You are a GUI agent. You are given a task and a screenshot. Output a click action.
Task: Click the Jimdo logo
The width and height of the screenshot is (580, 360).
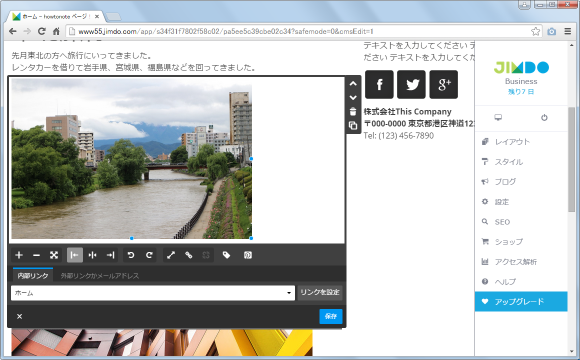point(521,67)
